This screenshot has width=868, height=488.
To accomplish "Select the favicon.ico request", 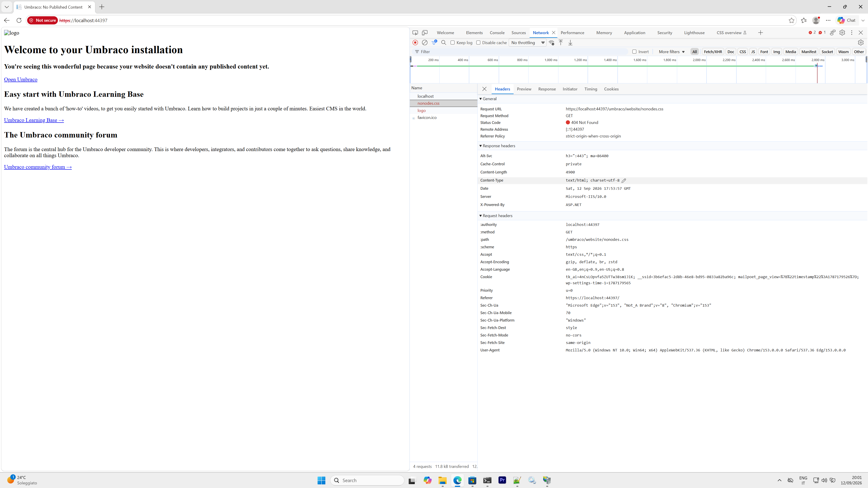I will 427,118.
